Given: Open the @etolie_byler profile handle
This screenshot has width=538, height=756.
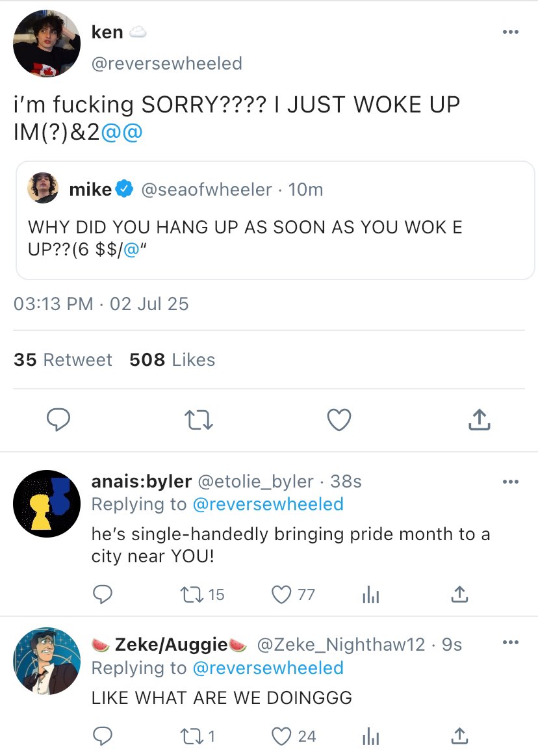Looking at the screenshot, I should [x=255, y=482].
